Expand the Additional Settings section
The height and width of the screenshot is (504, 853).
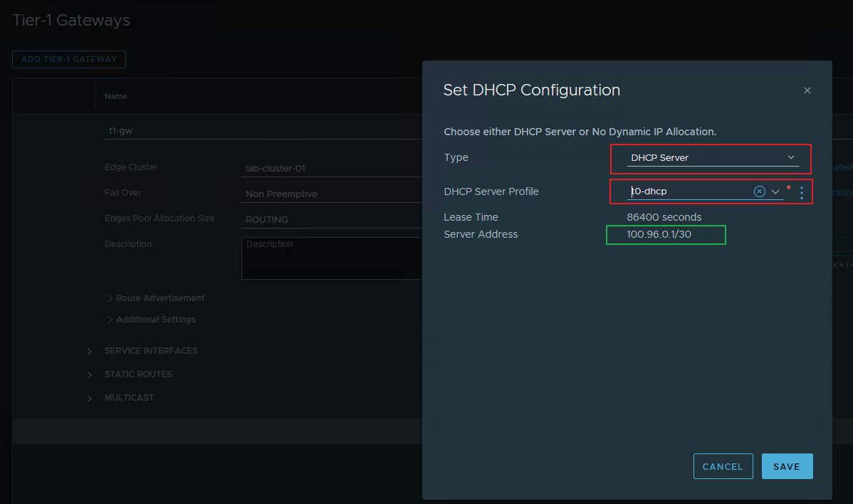(156, 319)
